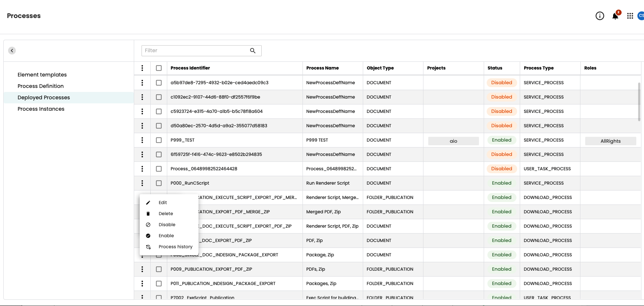Choose Disable from the context menu
Viewport: 644px width, 306px height.
coord(169,225)
